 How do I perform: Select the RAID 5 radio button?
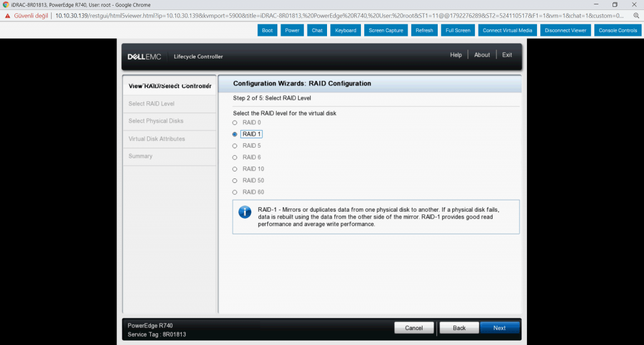(x=235, y=146)
